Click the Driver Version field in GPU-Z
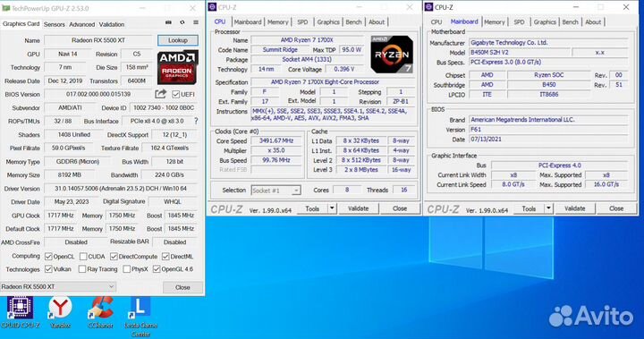The width and height of the screenshot is (644, 339). coord(121,188)
